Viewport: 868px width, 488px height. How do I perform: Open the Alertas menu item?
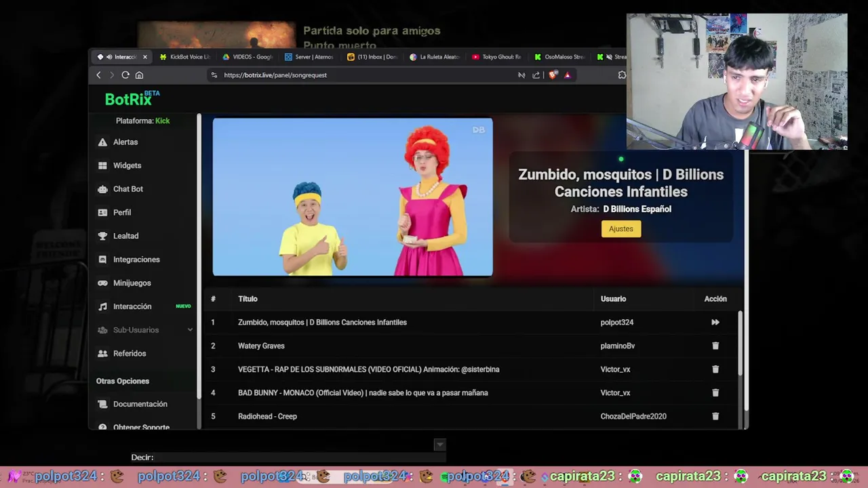(125, 142)
